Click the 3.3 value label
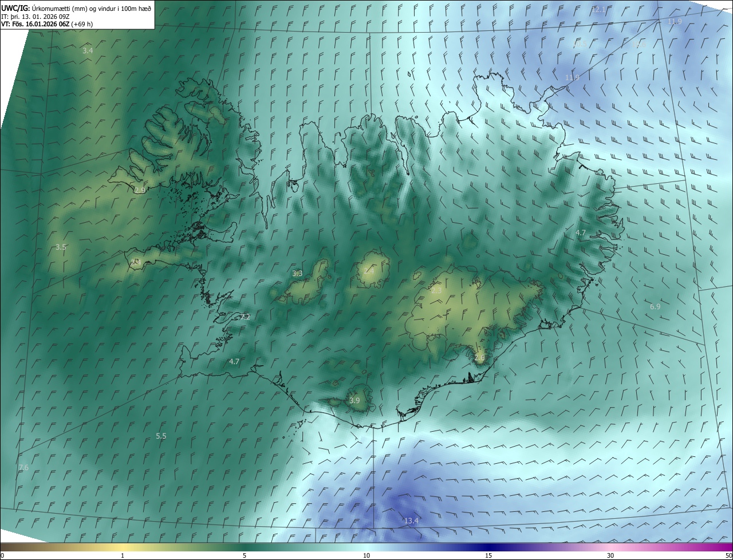 click(297, 274)
